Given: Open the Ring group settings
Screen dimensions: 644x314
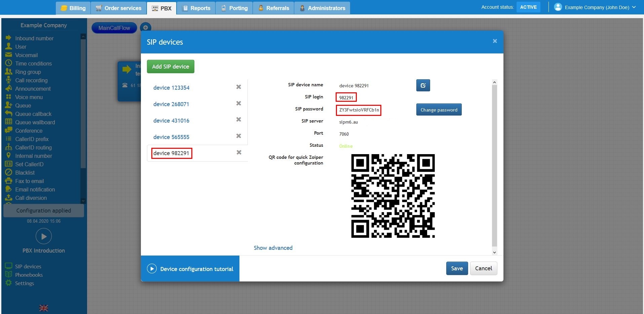Looking at the screenshot, I should coord(28,72).
